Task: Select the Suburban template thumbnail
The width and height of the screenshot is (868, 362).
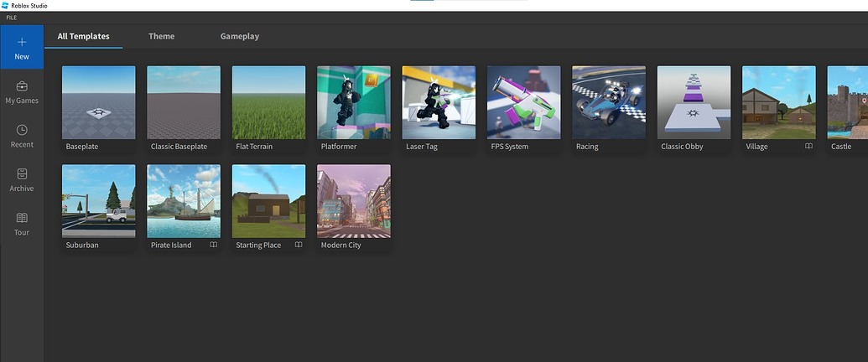Action: (x=98, y=201)
